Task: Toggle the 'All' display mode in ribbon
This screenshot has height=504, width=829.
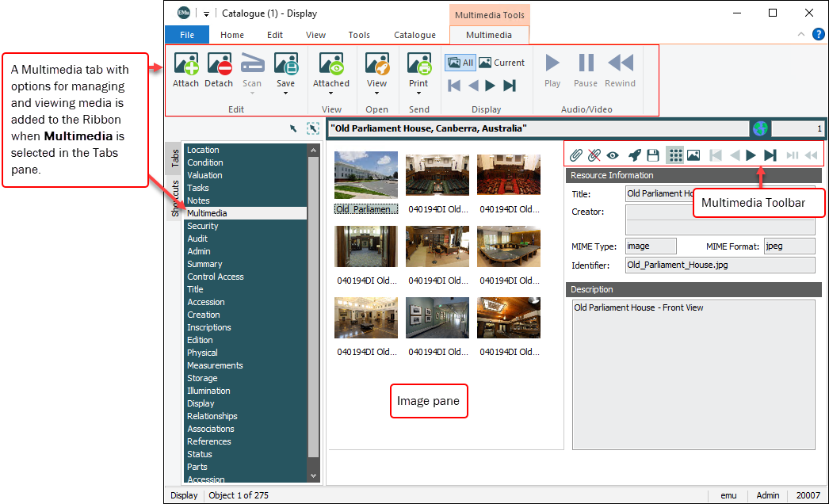Action: click(460, 63)
